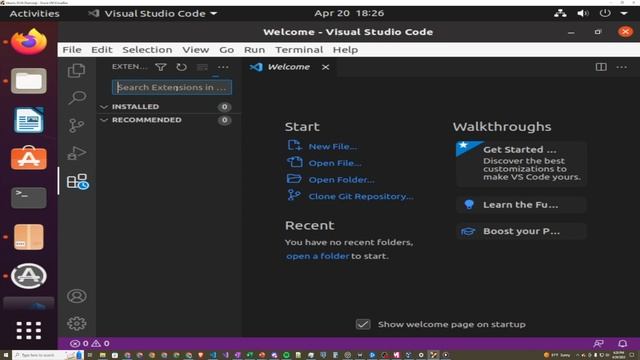Open the Selection menu

147,50
